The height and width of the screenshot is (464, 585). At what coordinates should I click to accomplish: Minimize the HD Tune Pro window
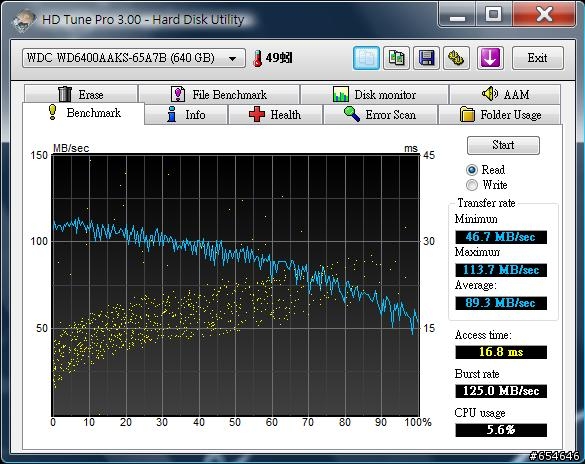tap(457, 15)
